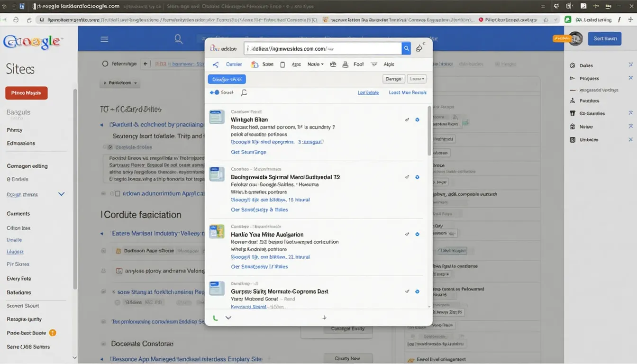This screenshot has height=364, width=637.
Task: Click blue circle icon on Hanlic Yare Nitte row
Action: 417,234
